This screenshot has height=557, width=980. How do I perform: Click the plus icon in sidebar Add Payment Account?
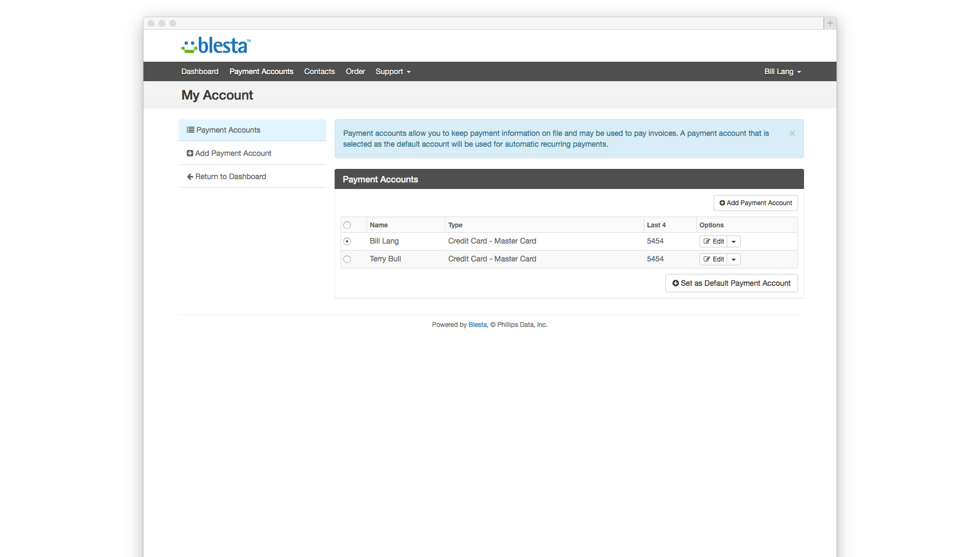[190, 154]
